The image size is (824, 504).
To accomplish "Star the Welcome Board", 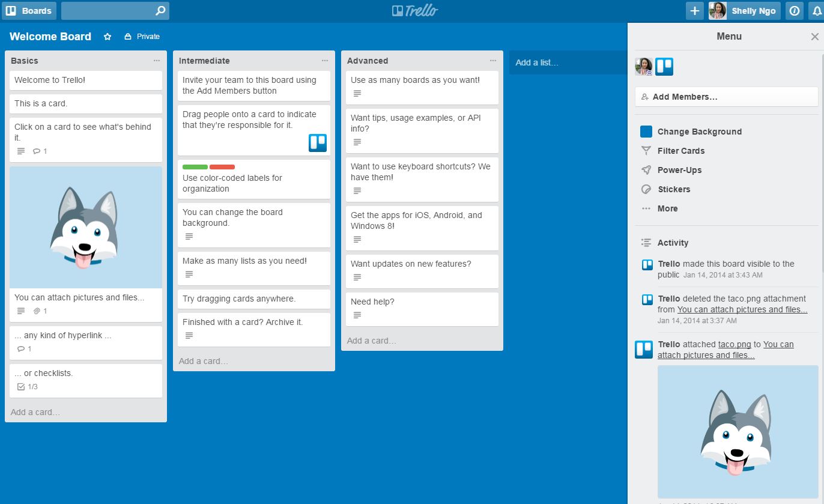I will pyautogui.click(x=108, y=37).
